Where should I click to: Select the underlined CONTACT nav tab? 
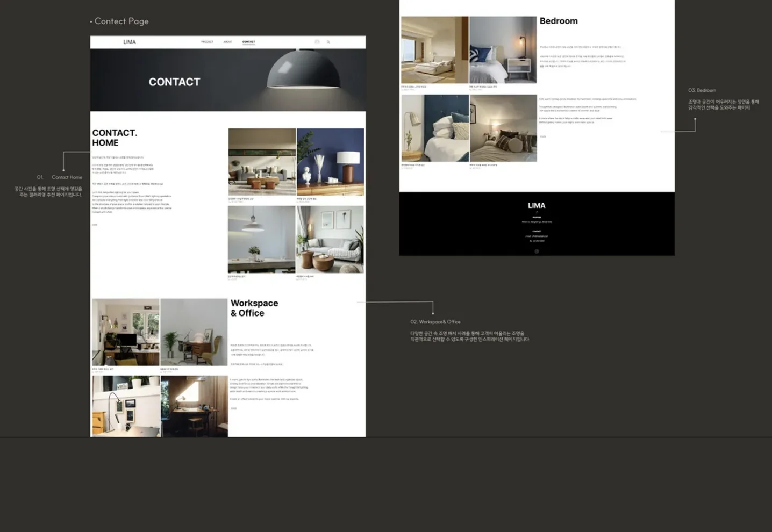248,42
